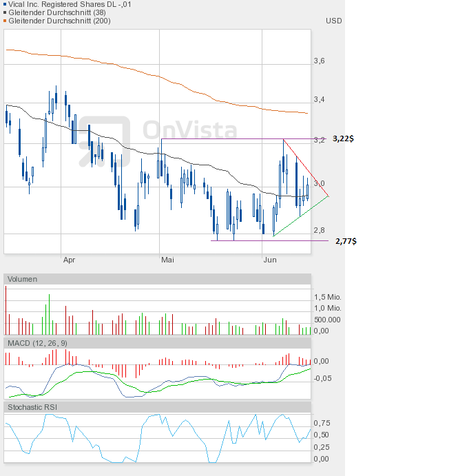Screen dimensions: 458x476
Task: Click the blue Vical Inc. legend marker
Action: click(3, 4)
